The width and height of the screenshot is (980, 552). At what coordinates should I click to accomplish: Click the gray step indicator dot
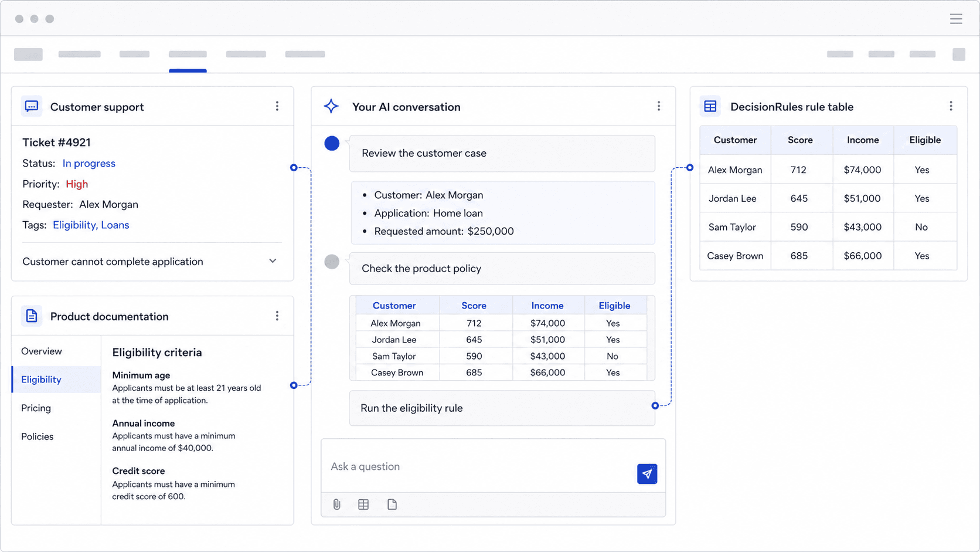tap(332, 262)
